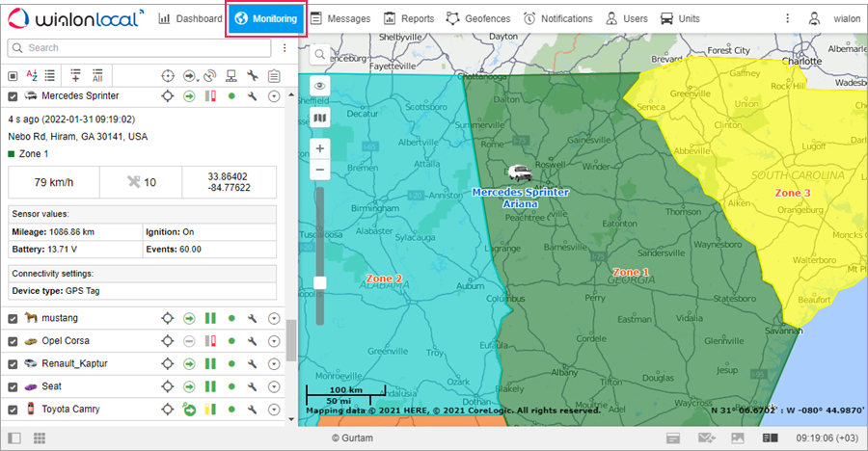This screenshot has width=868, height=451.
Task: Open the Notifications tab
Action: point(558,19)
